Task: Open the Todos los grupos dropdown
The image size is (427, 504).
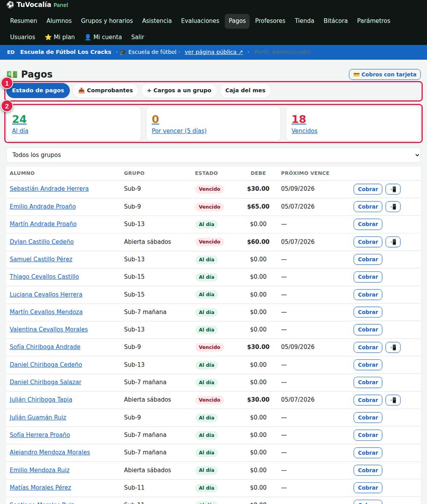Action: pyautogui.click(x=213, y=155)
